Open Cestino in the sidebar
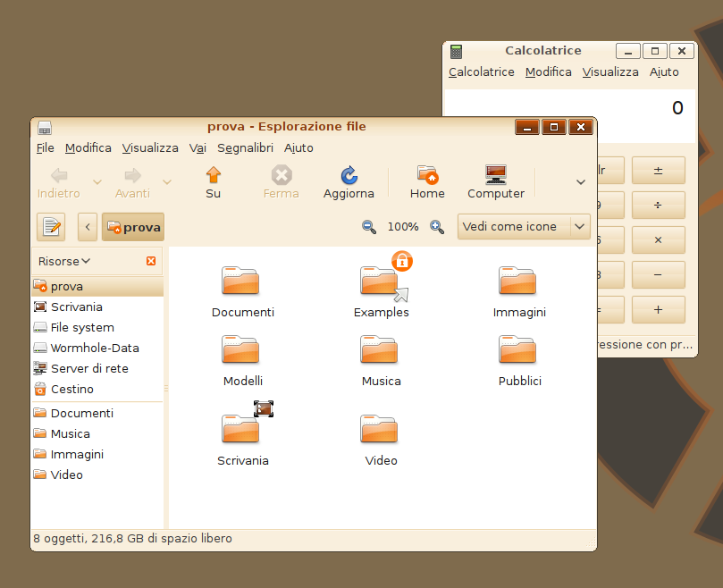 [x=97, y=390]
